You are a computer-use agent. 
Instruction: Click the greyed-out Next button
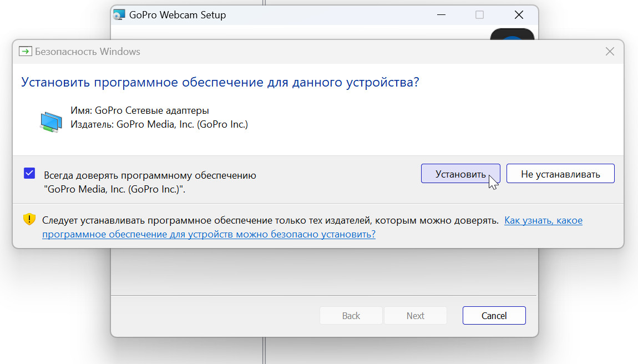416,316
